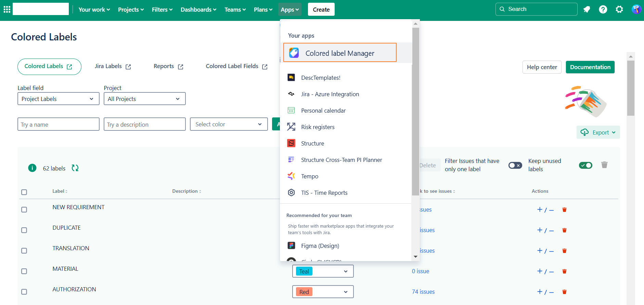Image resolution: width=644 pixels, height=305 pixels.
Task: Switch to the Jira Labels tab
Action: [x=113, y=66]
